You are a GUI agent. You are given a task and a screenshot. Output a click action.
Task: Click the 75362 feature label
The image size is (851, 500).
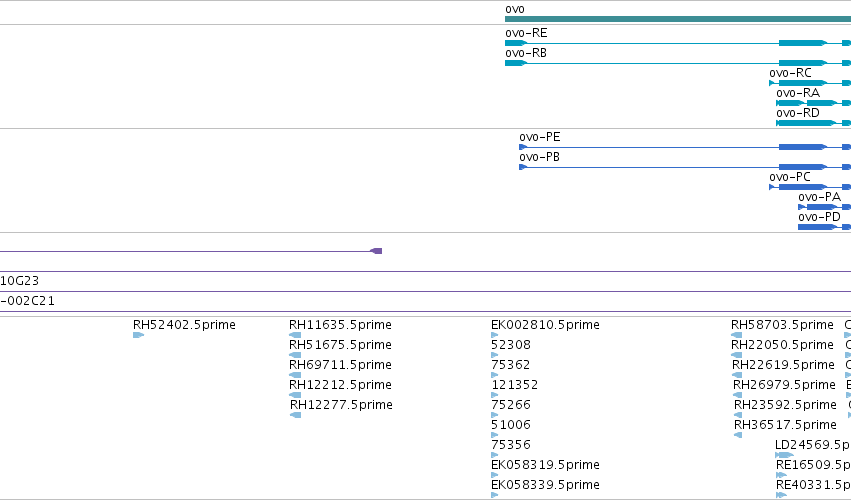coord(511,365)
